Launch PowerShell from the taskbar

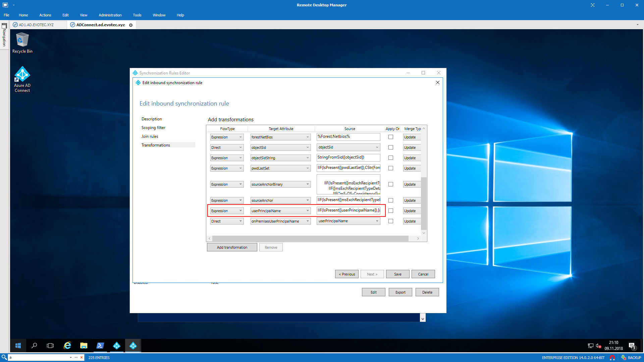[100, 346]
